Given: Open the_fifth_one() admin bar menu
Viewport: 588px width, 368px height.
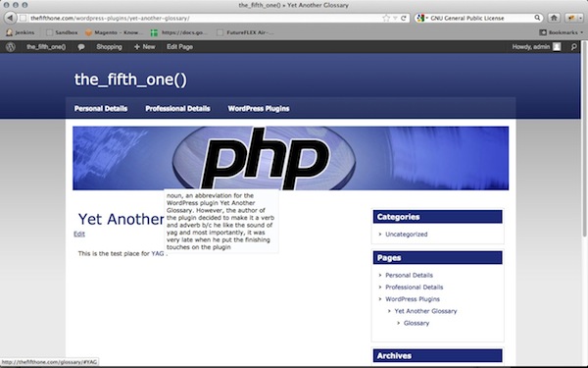Looking at the screenshot, I should point(46,47).
